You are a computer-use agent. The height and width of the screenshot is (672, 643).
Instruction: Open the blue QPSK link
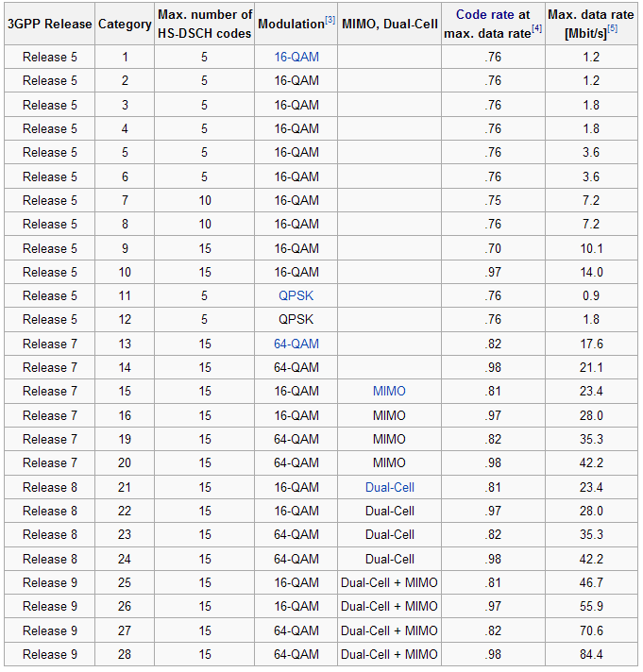[x=296, y=295]
